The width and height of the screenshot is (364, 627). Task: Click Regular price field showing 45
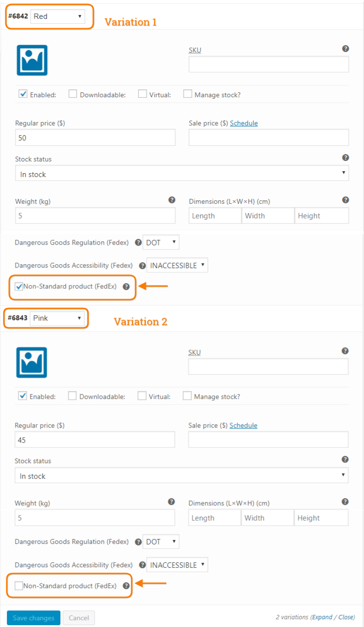pyautogui.click(x=95, y=440)
